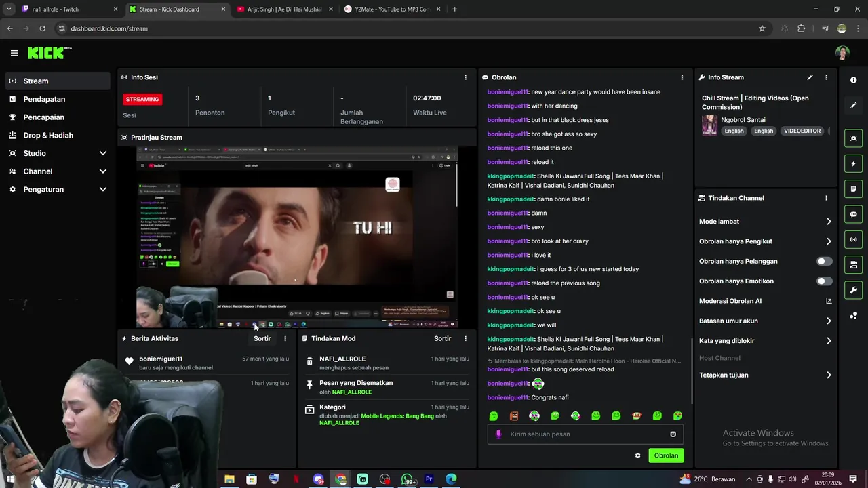
Task: Toggle the wrench widget icon in sidebar
Action: pos(853,290)
